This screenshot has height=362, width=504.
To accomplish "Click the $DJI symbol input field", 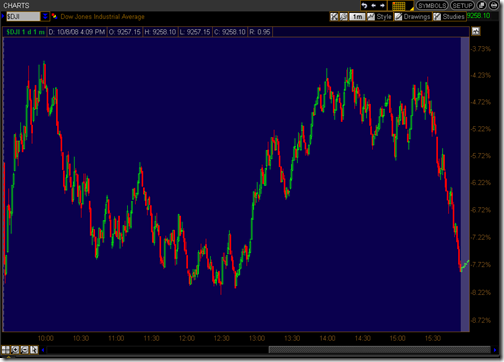I will coord(23,16).
